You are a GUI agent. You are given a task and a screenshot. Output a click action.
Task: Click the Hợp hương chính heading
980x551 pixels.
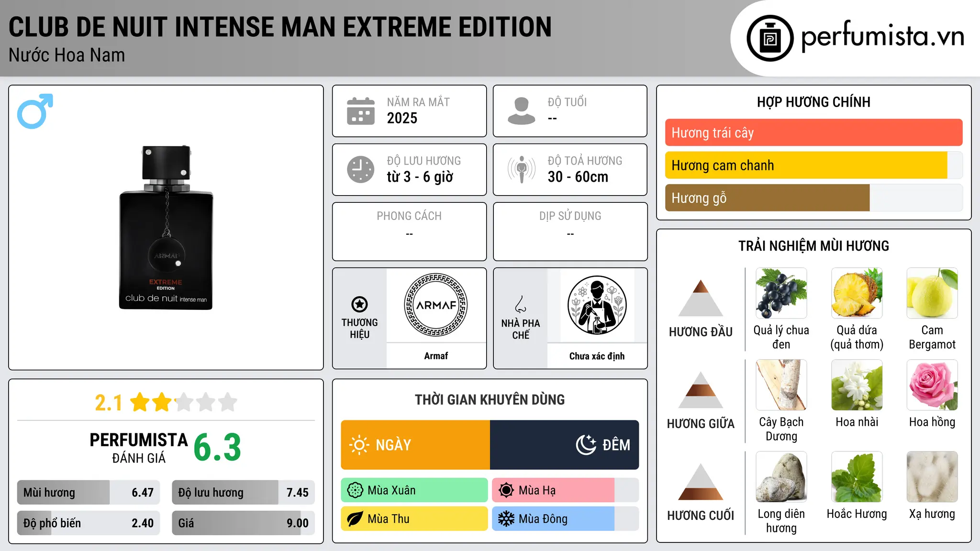[x=813, y=102]
